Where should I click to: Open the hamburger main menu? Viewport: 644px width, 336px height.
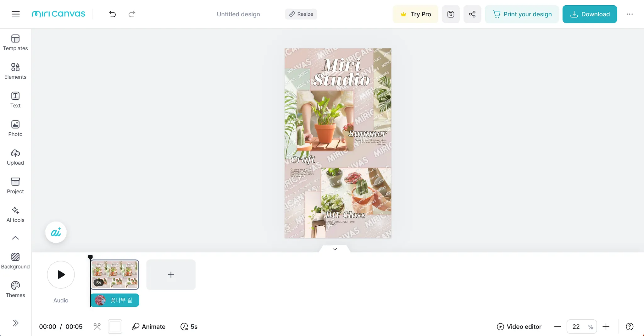[15, 14]
